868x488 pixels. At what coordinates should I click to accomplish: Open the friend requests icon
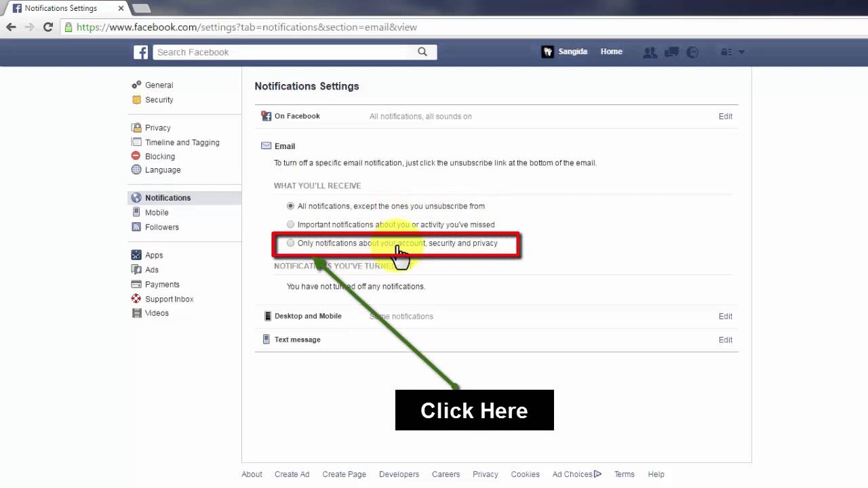[650, 52]
